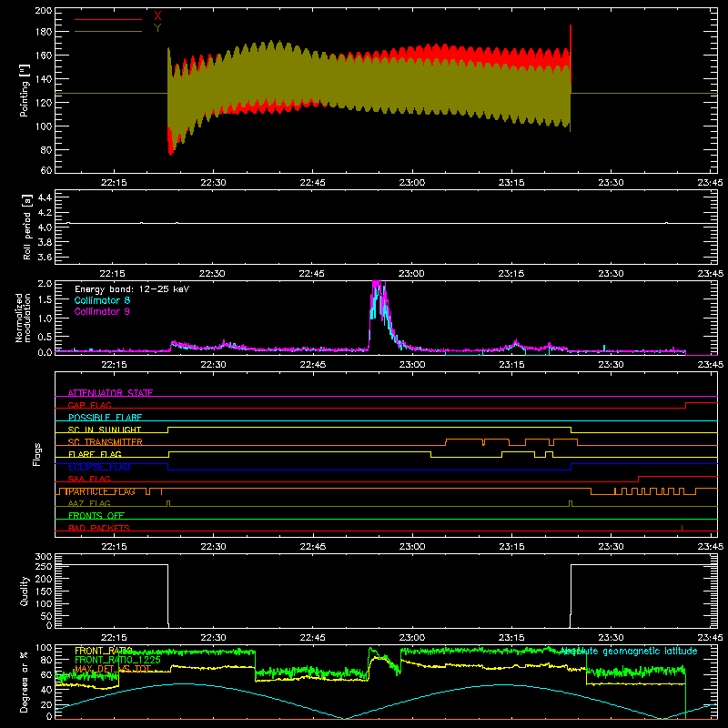Image resolution: width=728 pixels, height=728 pixels.
Task: Click the olive Y legend line
Action: (107, 31)
